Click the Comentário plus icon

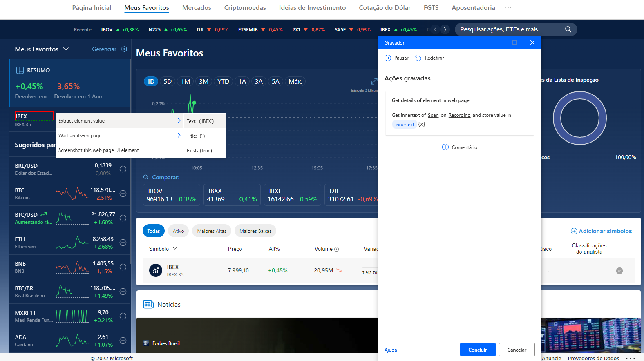tap(445, 147)
